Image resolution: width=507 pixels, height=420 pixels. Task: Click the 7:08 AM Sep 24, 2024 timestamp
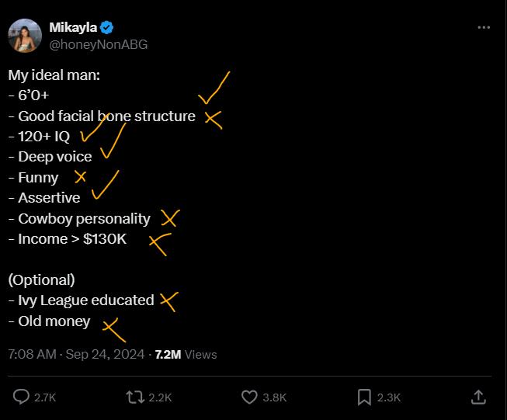coord(76,354)
